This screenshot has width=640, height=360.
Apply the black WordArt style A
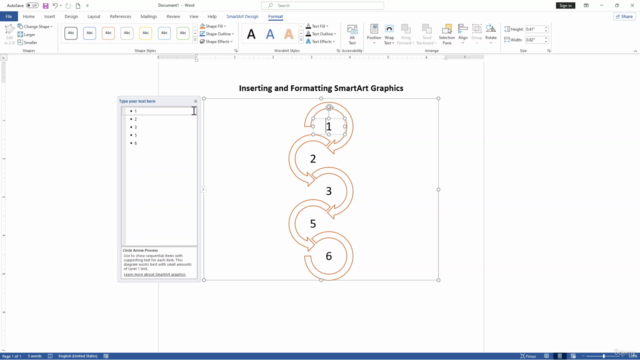[x=251, y=34]
